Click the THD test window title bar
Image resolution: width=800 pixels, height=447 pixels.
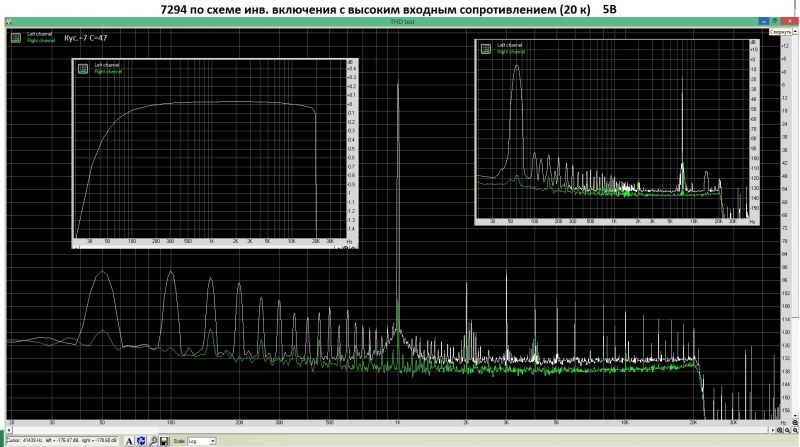pos(400,21)
